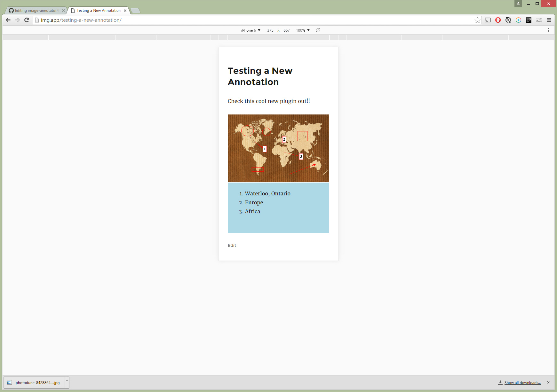Close the downloads bar

[x=548, y=383]
